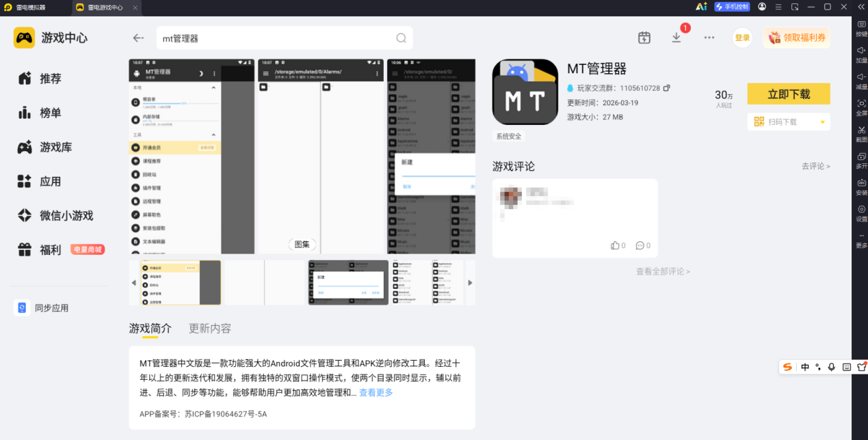Expand description via 查看更多

376,393
